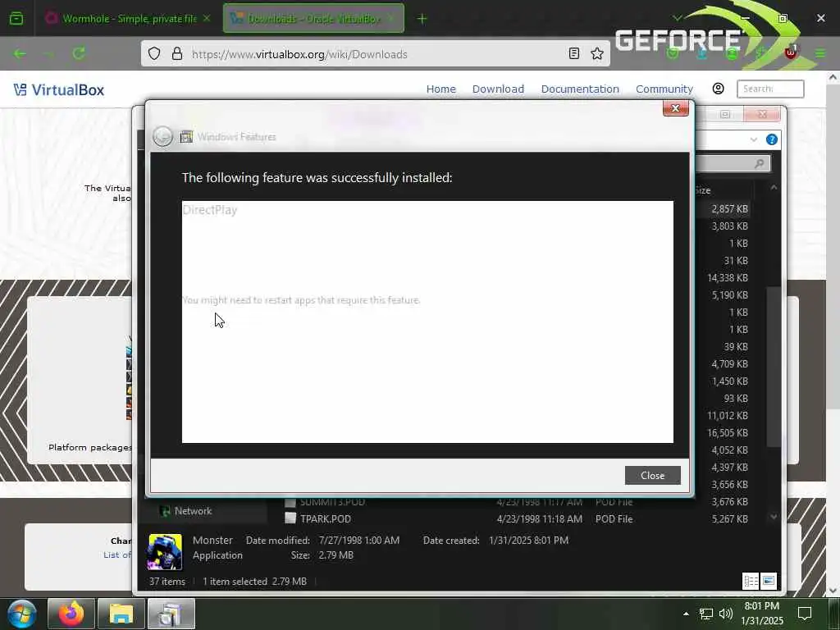The height and width of the screenshot is (630, 840).
Task: Reload the VirtualBox page
Action: [x=79, y=53]
